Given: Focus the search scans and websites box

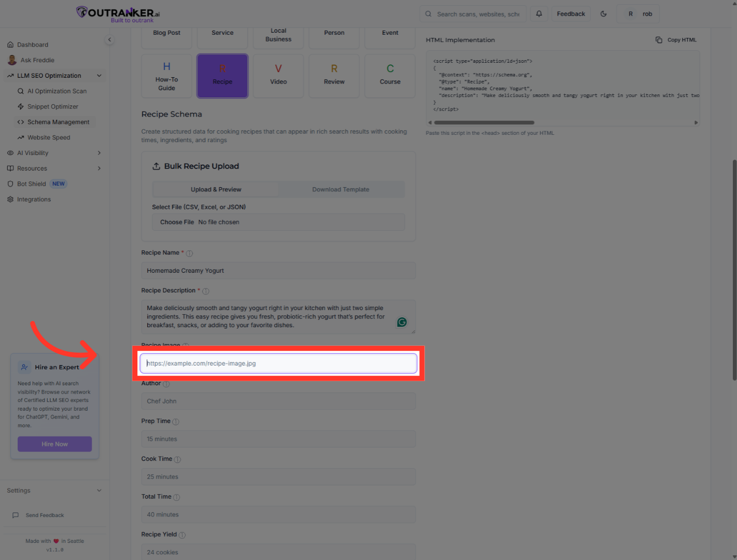Looking at the screenshot, I should (473, 14).
